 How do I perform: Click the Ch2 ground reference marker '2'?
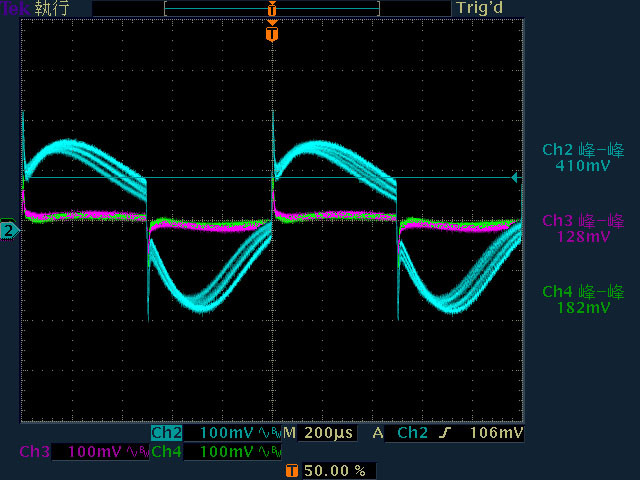[x=9, y=231]
